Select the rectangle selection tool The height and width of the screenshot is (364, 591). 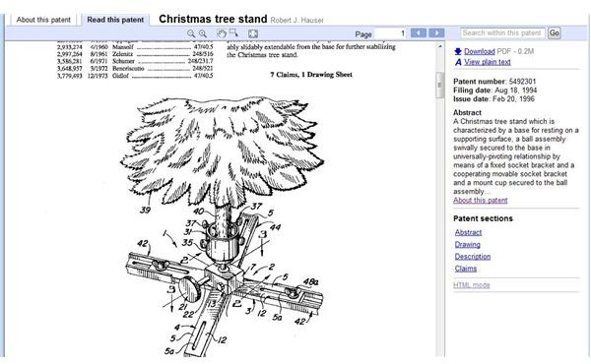pos(233,32)
